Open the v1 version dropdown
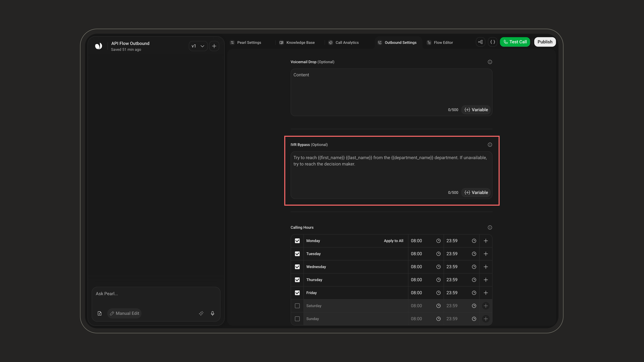644x362 pixels. 198,46
